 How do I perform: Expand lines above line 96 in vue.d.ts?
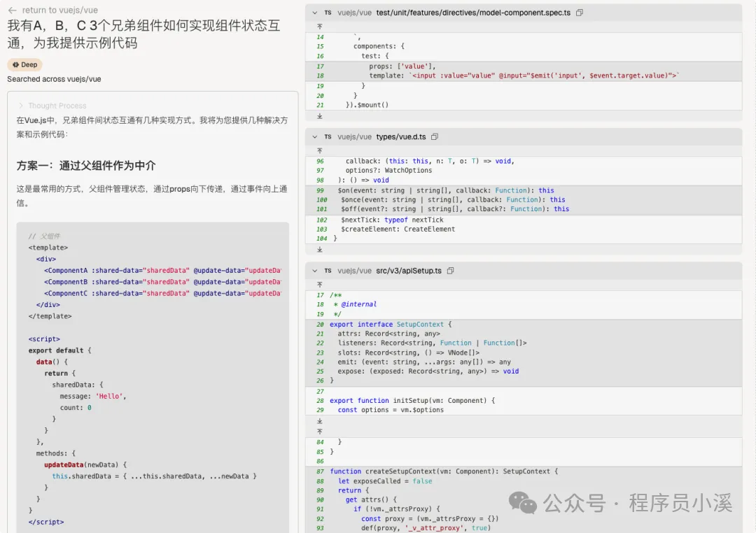pyautogui.click(x=320, y=151)
